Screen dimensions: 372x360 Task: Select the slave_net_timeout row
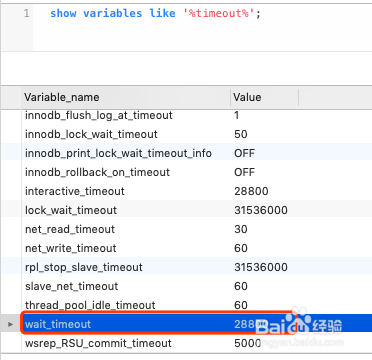point(187,286)
